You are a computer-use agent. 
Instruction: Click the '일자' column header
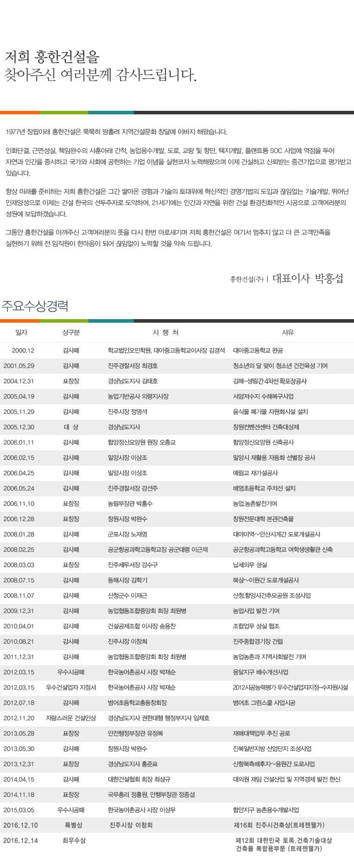[21, 332]
